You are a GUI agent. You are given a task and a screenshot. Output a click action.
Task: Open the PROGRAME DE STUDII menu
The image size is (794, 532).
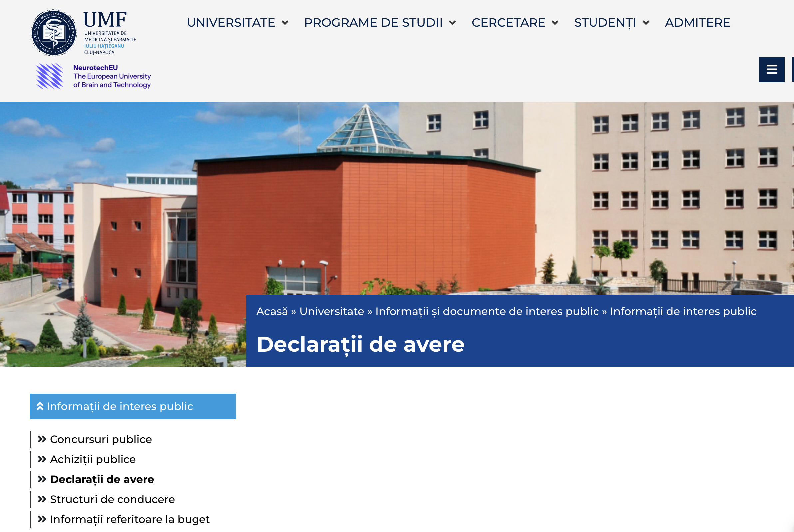point(373,23)
